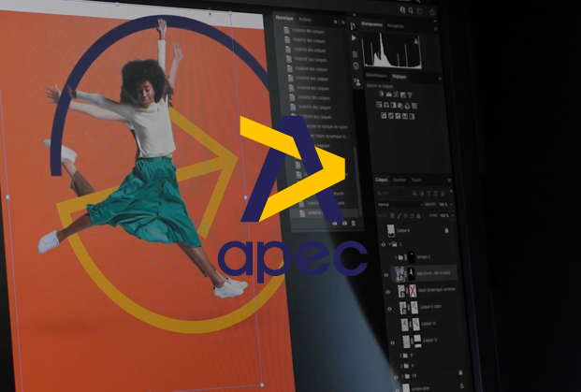This screenshot has width=581, height=392.
Task: Hide the group C layer eye
Action: click(384, 244)
